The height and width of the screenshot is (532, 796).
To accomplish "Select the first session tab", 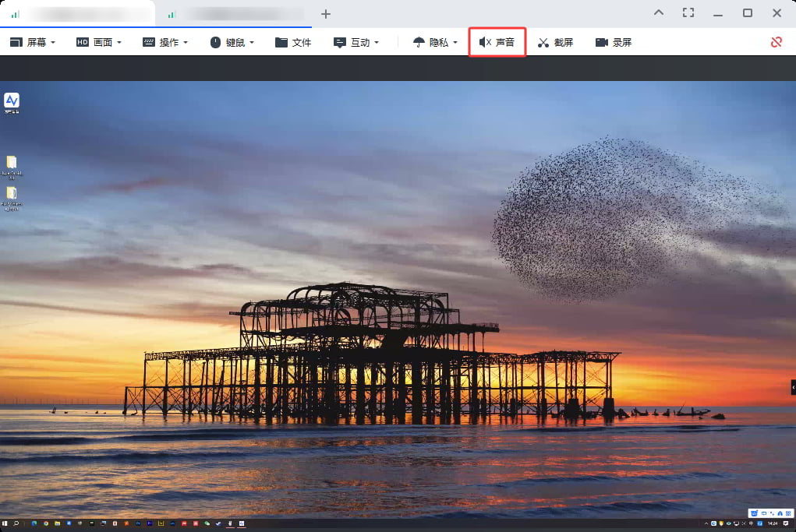I will [78, 13].
